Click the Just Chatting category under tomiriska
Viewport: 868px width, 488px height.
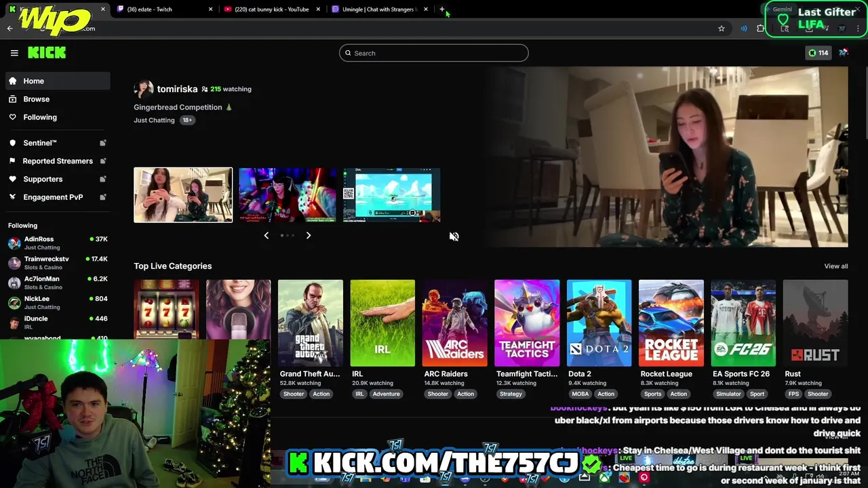tap(154, 120)
